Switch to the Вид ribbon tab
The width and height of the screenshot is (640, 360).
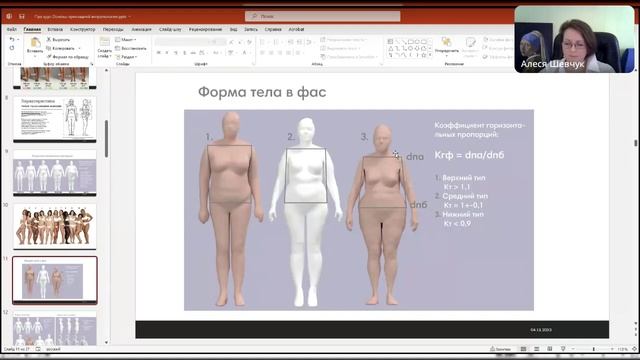tap(233, 29)
